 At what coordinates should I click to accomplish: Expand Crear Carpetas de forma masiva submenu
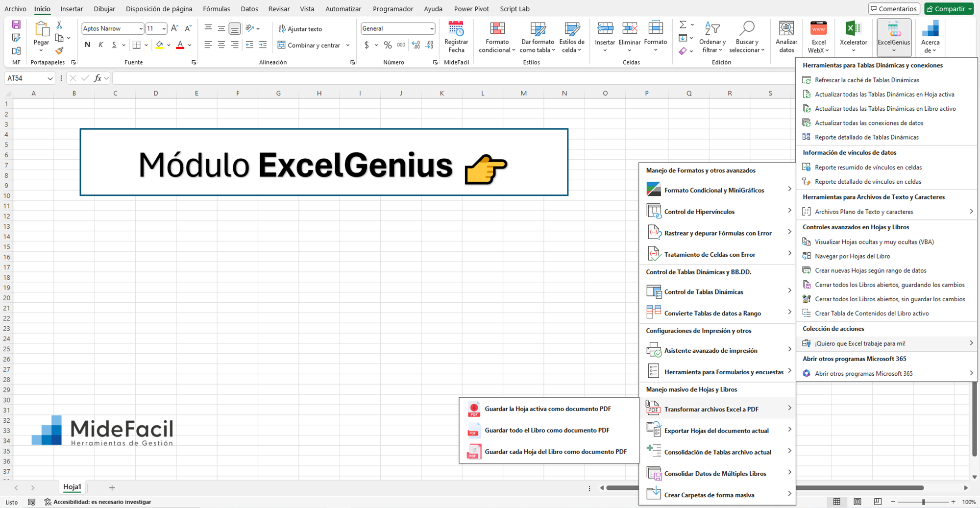coord(717,495)
